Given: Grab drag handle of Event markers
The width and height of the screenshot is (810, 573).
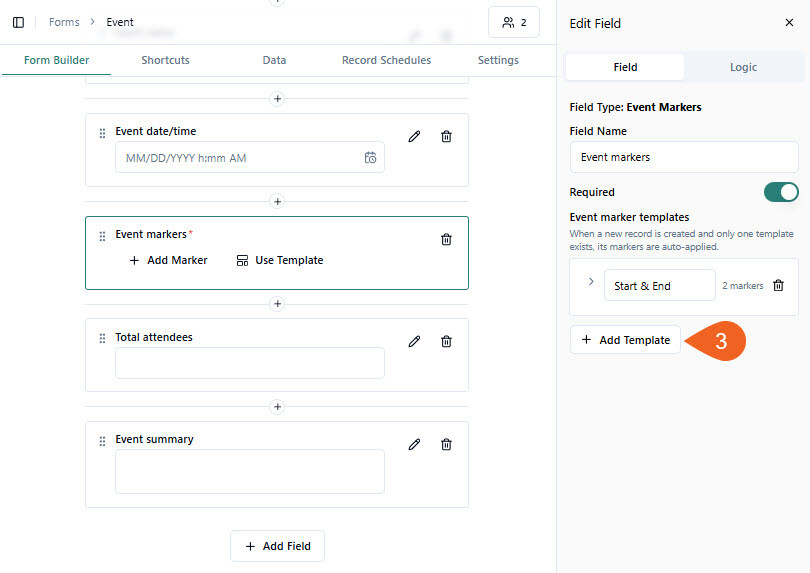Looking at the screenshot, I should [x=102, y=236].
